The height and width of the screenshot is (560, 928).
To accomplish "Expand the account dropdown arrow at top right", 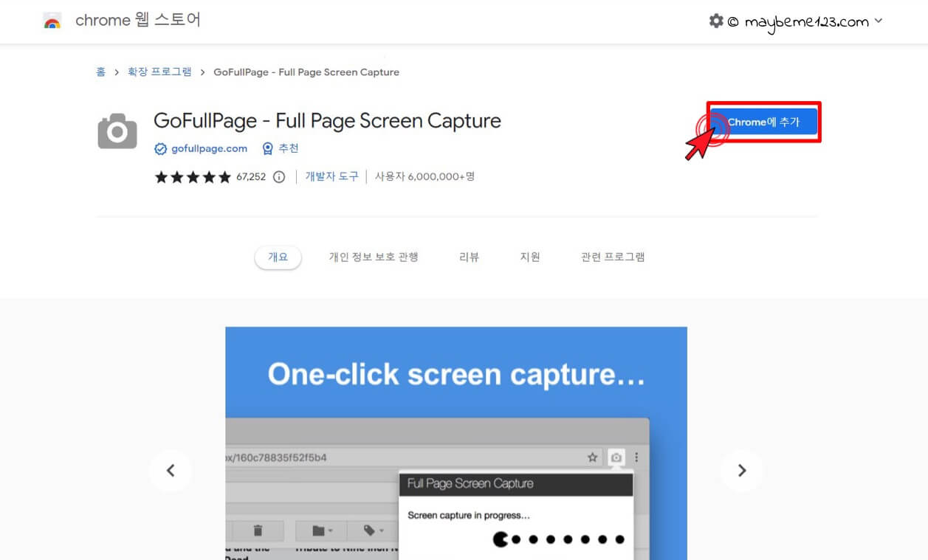I will click(878, 21).
